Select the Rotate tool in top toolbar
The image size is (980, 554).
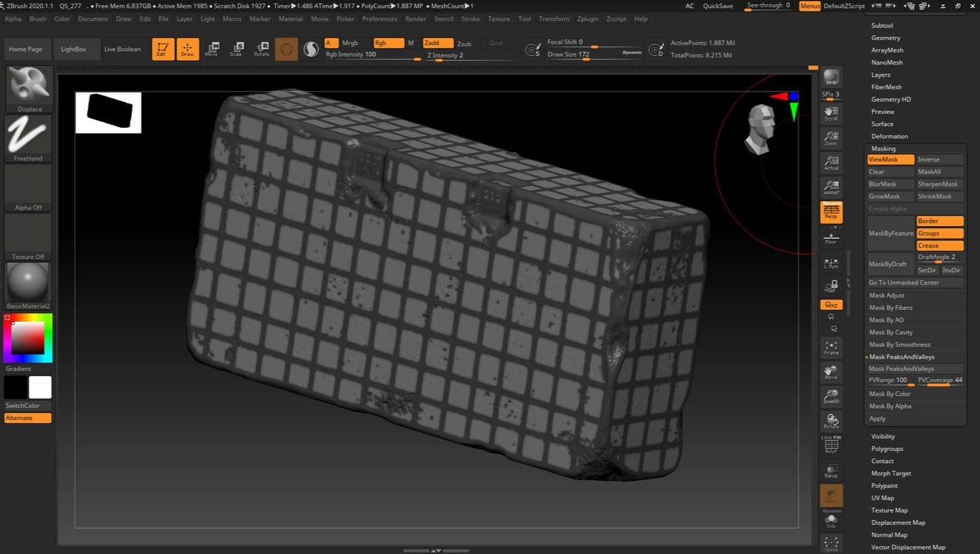261,49
